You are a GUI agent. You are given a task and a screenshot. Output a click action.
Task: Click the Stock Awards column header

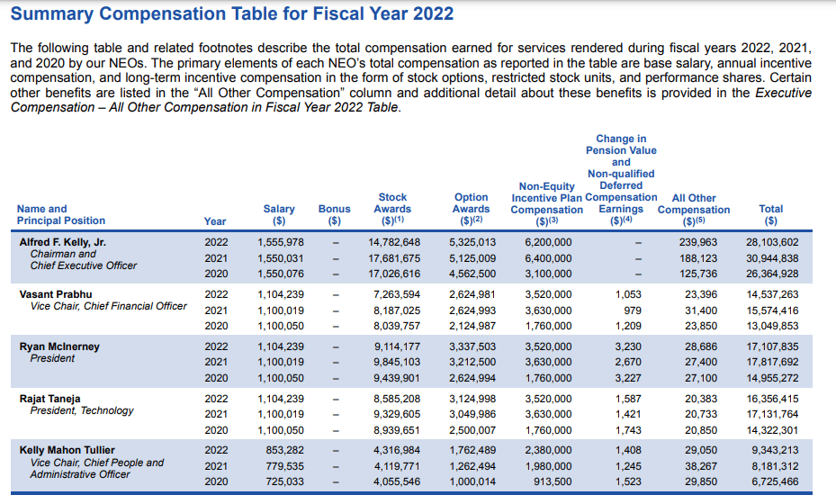click(x=392, y=209)
